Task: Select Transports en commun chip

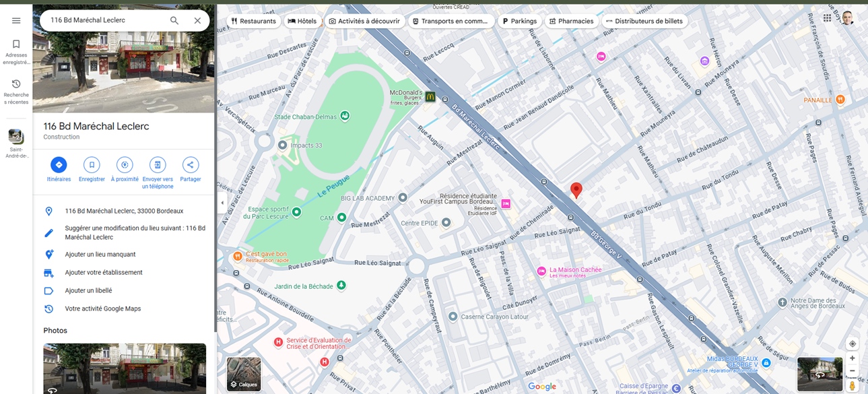Action: pos(450,21)
